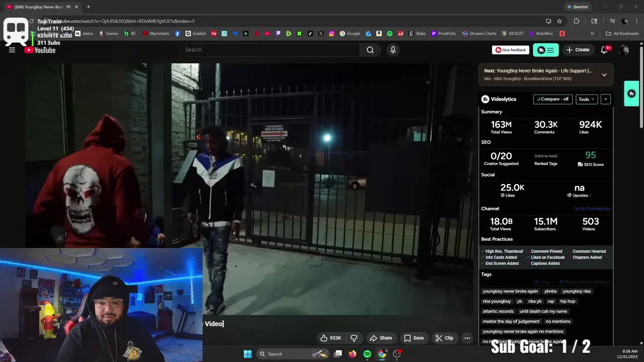Open the Create menu

(578, 50)
